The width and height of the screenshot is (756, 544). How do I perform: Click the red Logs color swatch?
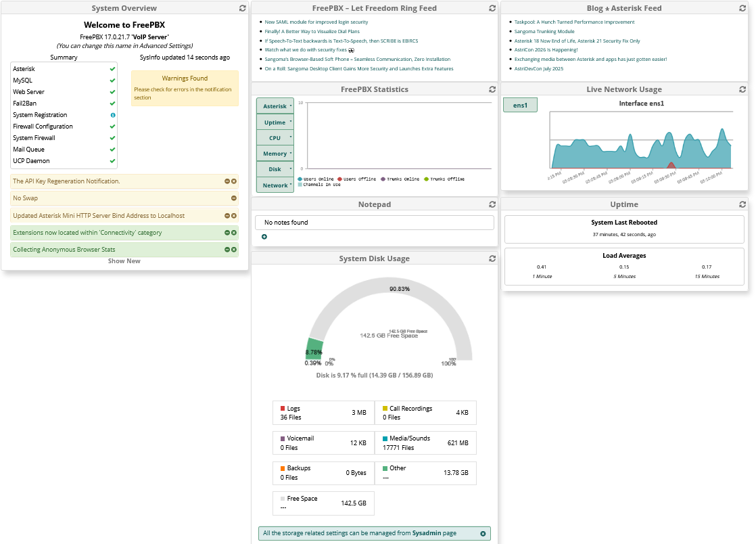click(283, 409)
